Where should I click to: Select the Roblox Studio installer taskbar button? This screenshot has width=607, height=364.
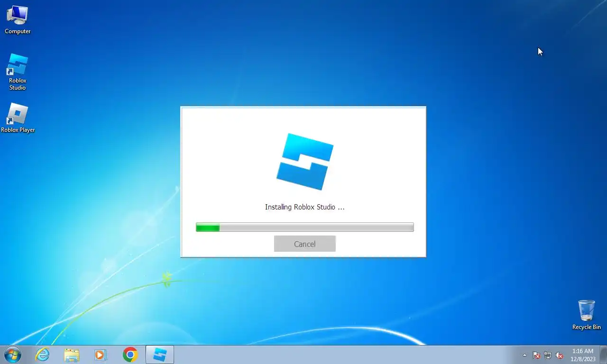pos(160,355)
